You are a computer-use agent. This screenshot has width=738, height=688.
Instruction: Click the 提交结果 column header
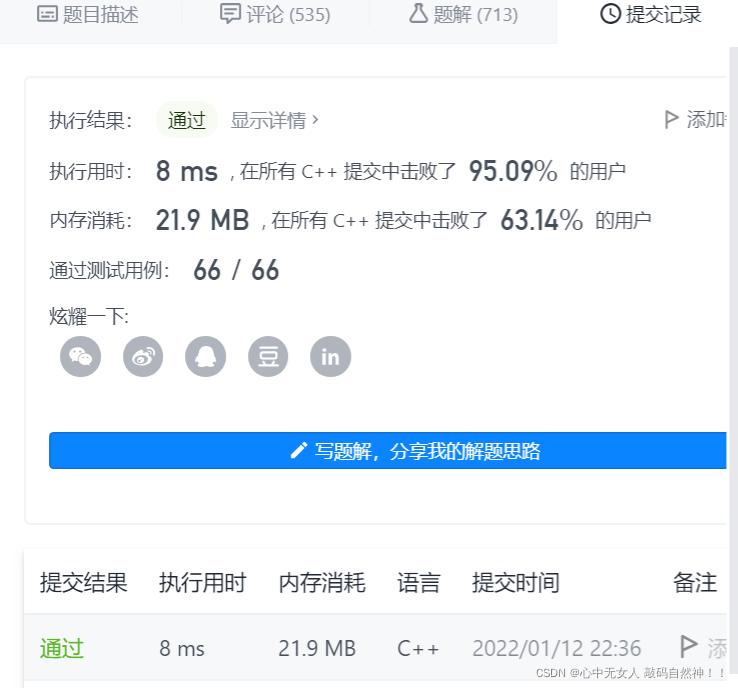click(84, 583)
